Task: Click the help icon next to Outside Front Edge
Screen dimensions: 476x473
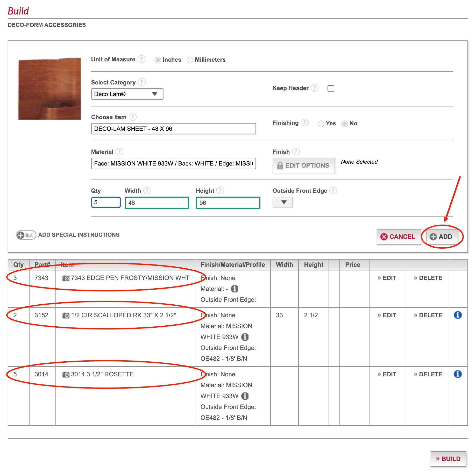Action: pos(333,191)
